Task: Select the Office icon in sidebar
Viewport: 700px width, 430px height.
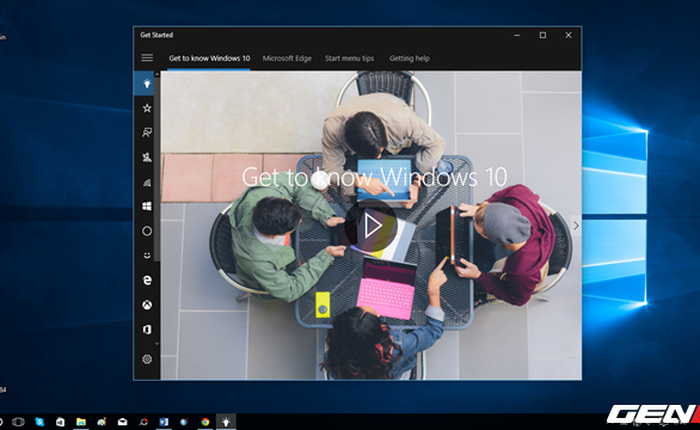Action: pyautogui.click(x=147, y=330)
